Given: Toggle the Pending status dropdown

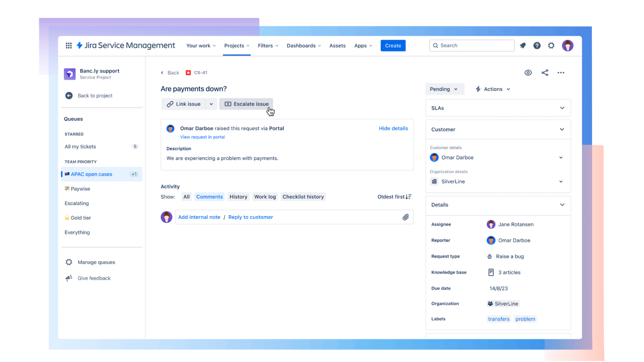Looking at the screenshot, I should coord(444,89).
